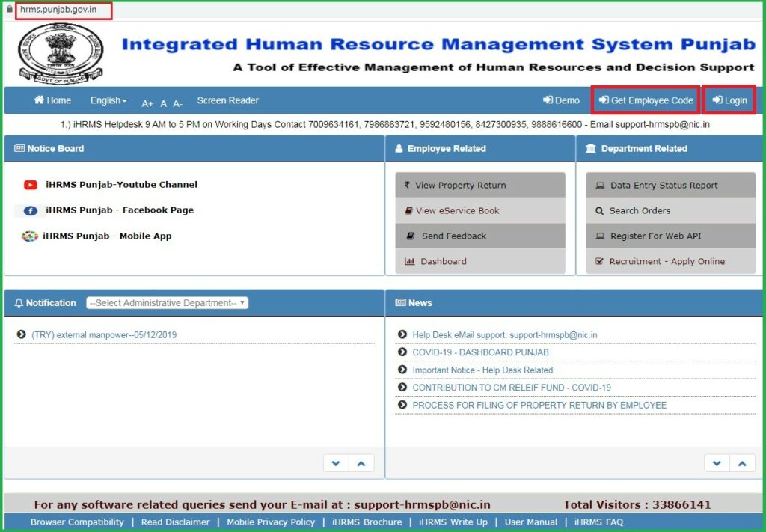This screenshot has height=532, width=766.
Task: Click Send Feedback
Action: click(480, 236)
